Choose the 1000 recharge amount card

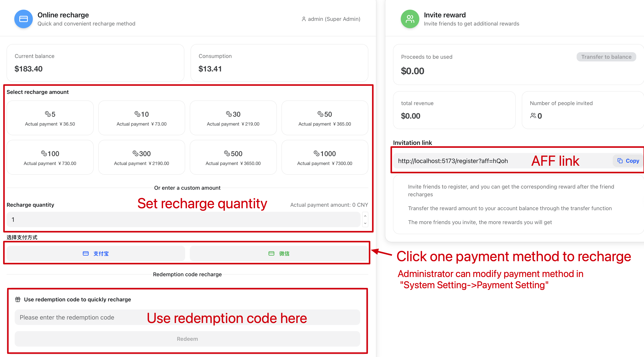tap(325, 157)
